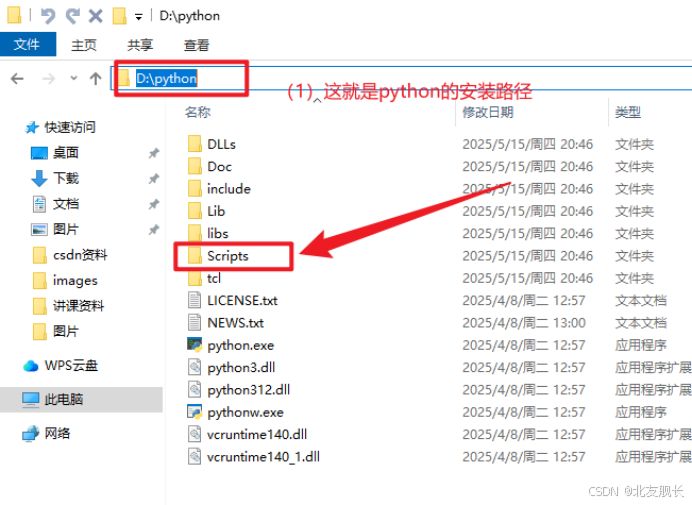Click the vcruntime140.dll file icon
This screenshot has height=505, width=692.
195,434
